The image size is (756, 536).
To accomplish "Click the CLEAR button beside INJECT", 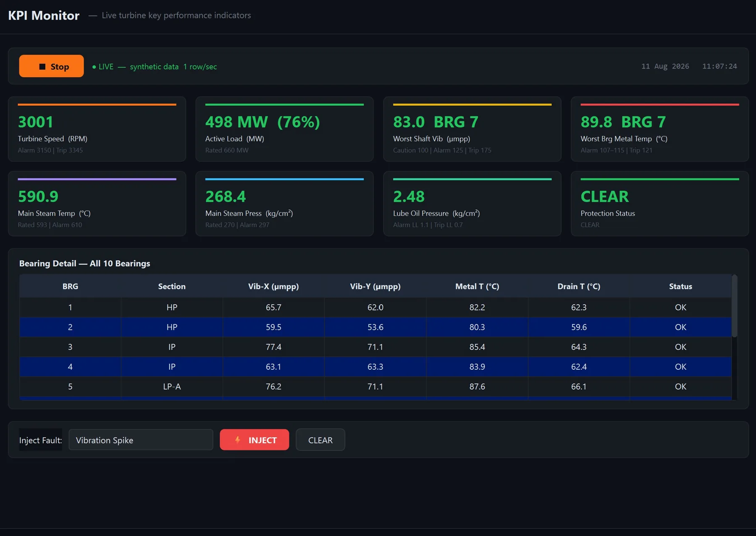I will [x=320, y=439].
